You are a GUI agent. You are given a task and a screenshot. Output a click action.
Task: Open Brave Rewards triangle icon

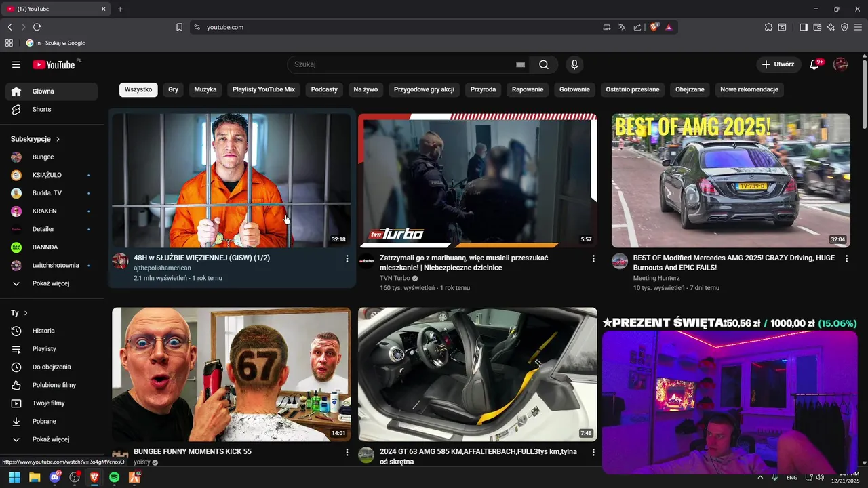click(669, 27)
